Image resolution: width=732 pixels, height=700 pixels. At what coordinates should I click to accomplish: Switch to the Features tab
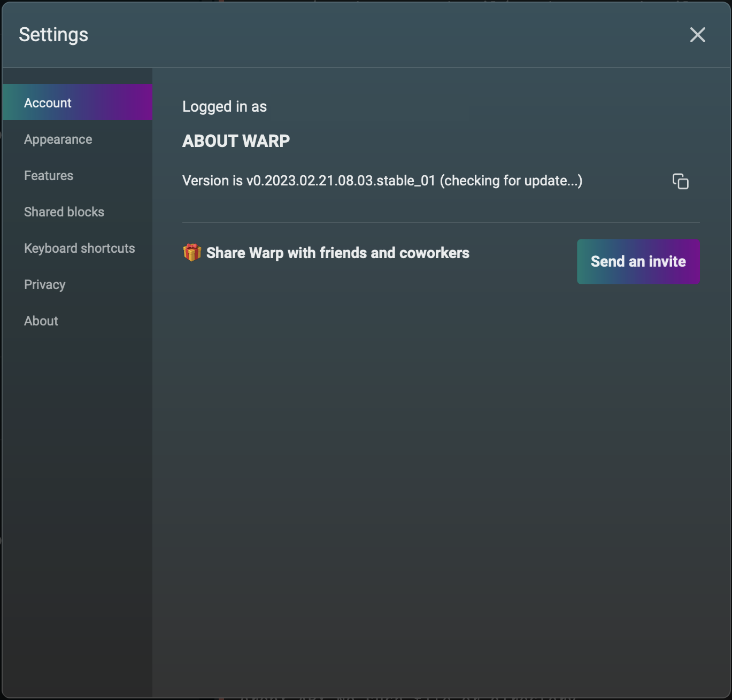click(x=49, y=176)
